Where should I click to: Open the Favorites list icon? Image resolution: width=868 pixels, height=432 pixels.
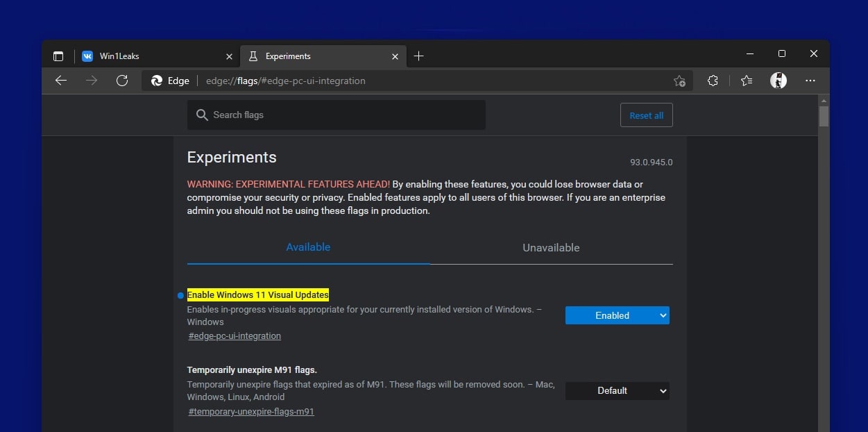[747, 81]
